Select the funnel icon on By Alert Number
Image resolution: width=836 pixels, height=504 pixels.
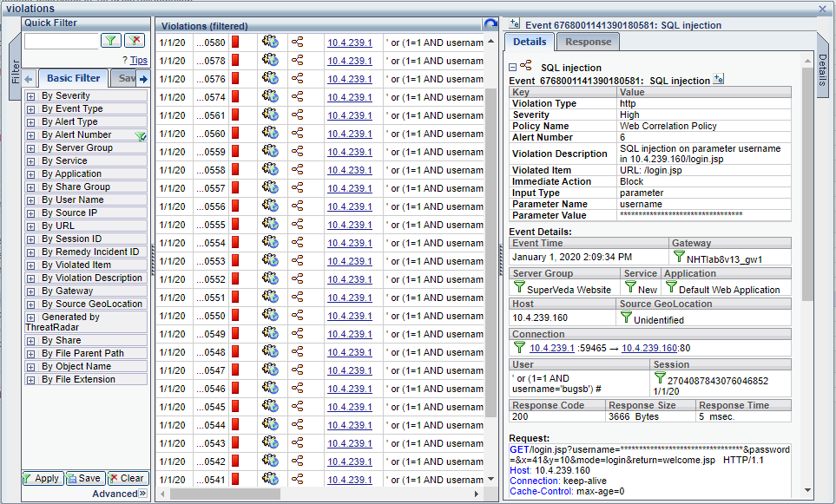click(142, 135)
